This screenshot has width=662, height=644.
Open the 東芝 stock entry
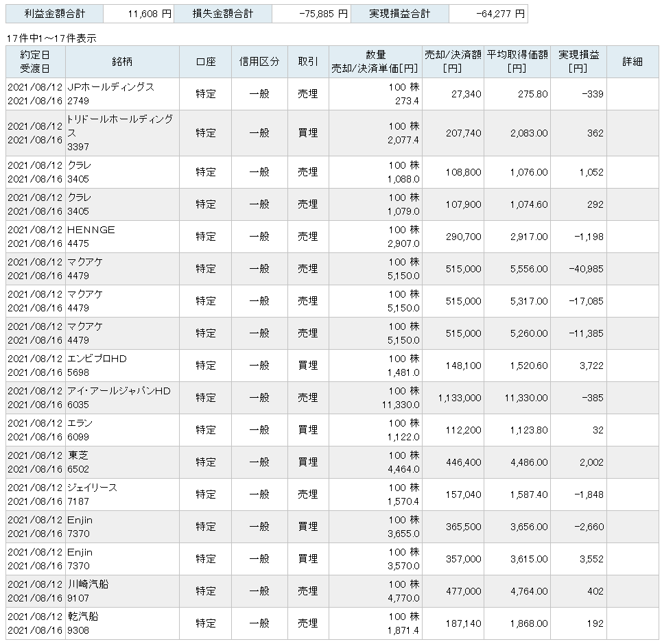[x=78, y=455]
